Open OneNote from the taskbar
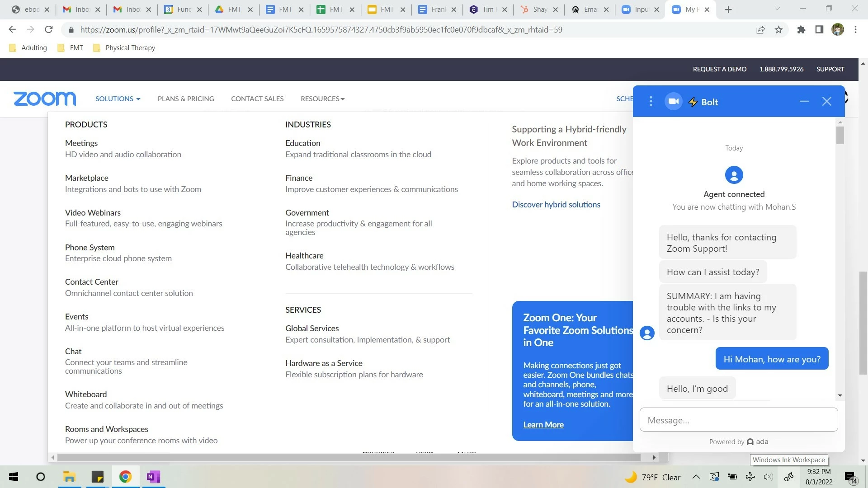Viewport: 868px width, 488px height. (x=153, y=477)
